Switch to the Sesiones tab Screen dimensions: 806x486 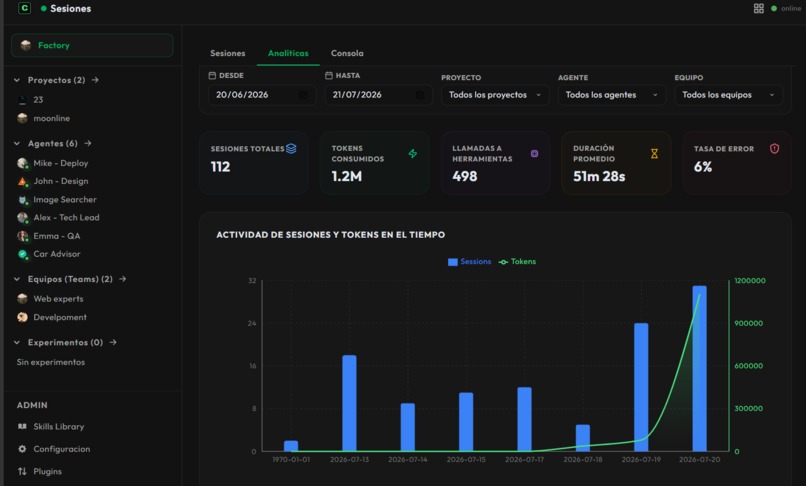[228, 53]
